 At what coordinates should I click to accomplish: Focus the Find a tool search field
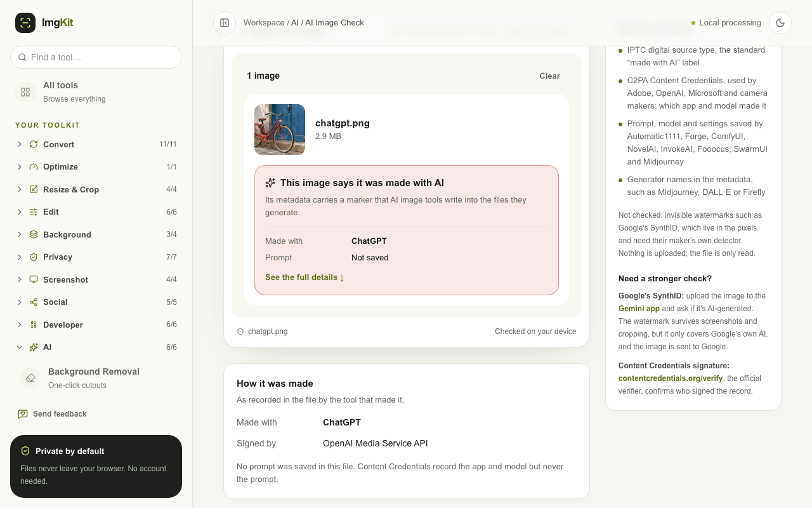pos(96,57)
